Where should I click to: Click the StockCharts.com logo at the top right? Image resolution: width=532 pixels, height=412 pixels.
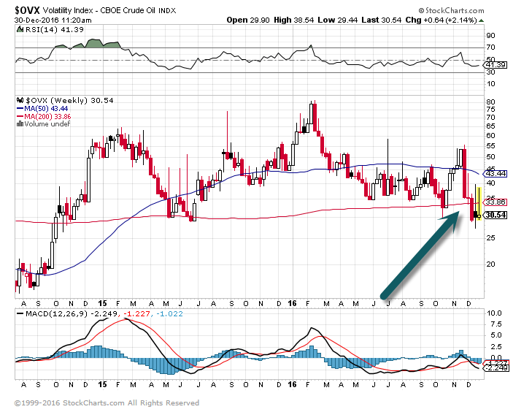pyautogui.click(x=451, y=10)
